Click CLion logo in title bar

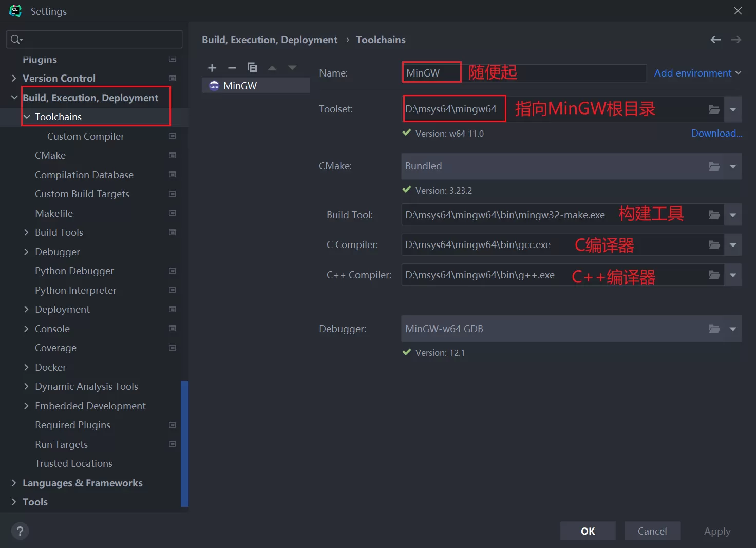(15, 11)
